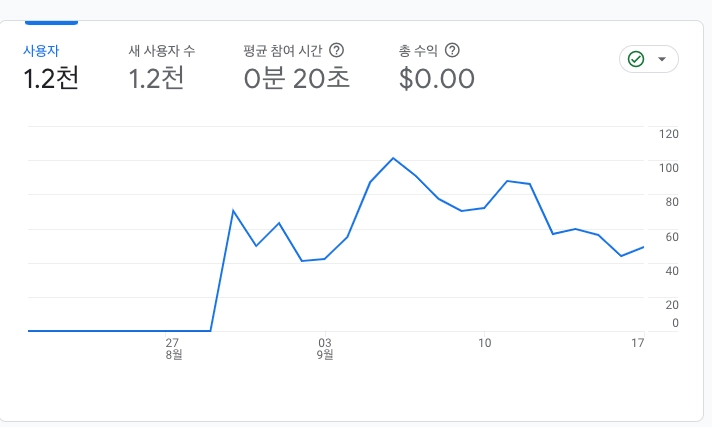Viewport: 712px width, 427px height.
Task: Click the 10 date label on x-axis
Action: pyautogui.click(x=485, y=342)
